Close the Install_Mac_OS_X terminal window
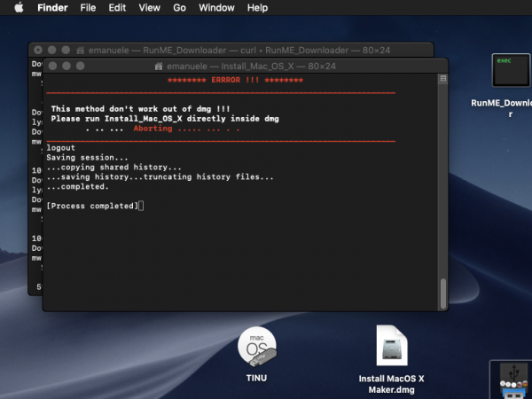This screenshot has width=532, height=399. [x=52, y=66]
